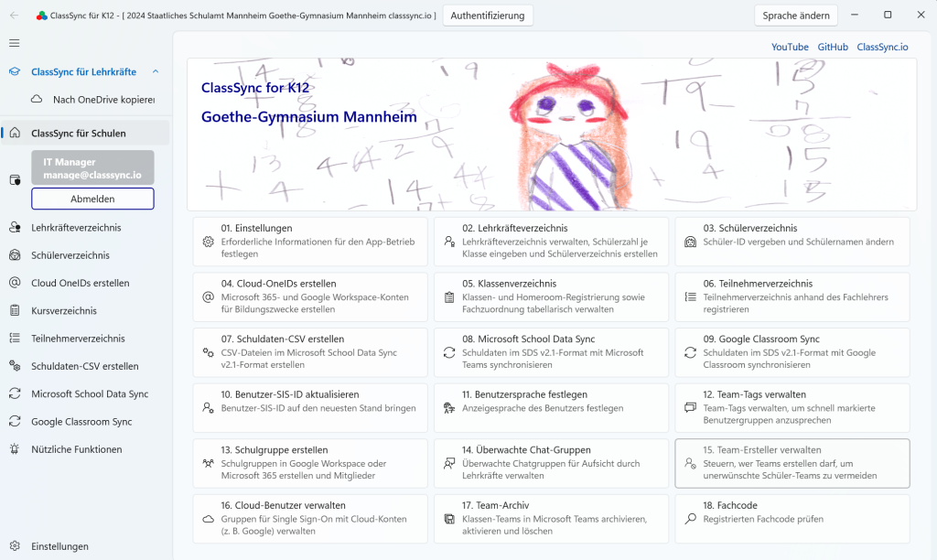
Task: Open Nützliche Funktionen from the sidebar
Action: 76,449
